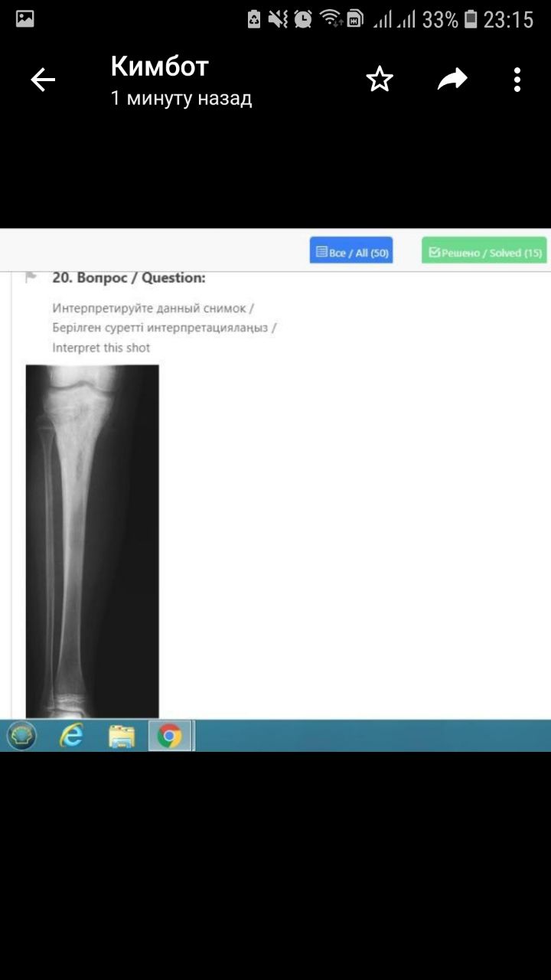Viewport: 551px width, 980px height.
Task: Open the three-dot overflow menu
Action: 517,80
